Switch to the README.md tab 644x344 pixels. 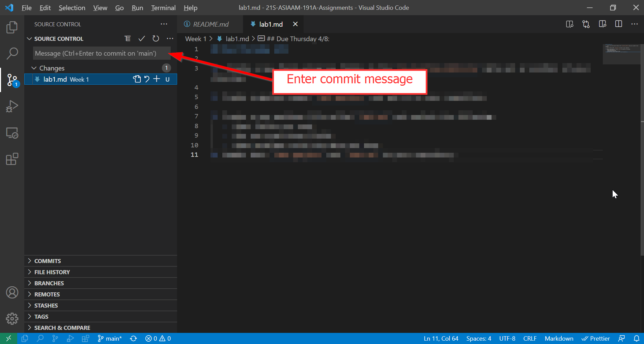click(x=211, y=24)
